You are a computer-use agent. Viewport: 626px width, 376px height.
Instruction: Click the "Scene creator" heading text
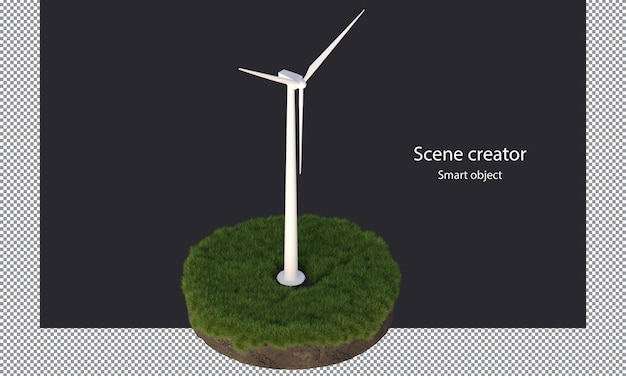pos(470,154)
